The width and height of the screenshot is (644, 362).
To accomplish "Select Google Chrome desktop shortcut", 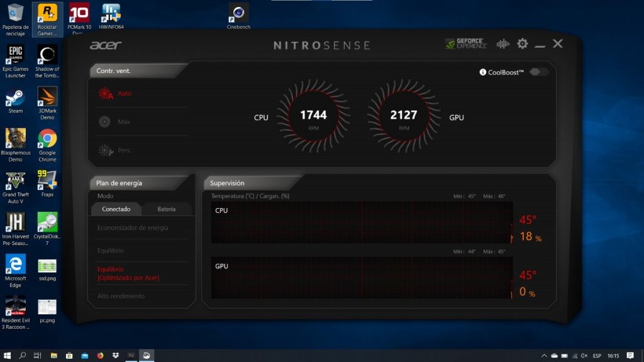I will point(47,145).
